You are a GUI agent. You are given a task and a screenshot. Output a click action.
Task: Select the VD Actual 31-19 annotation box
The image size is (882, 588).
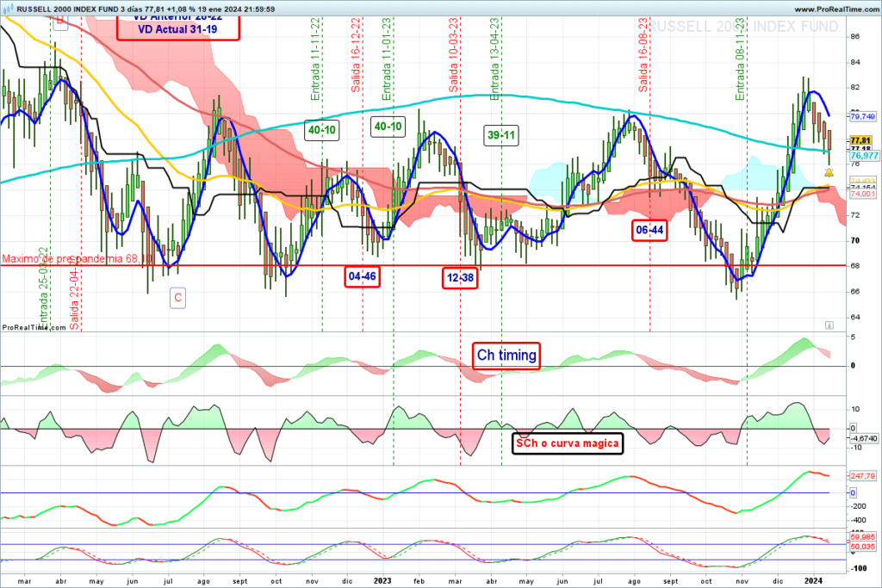click(x=177, y=28)
